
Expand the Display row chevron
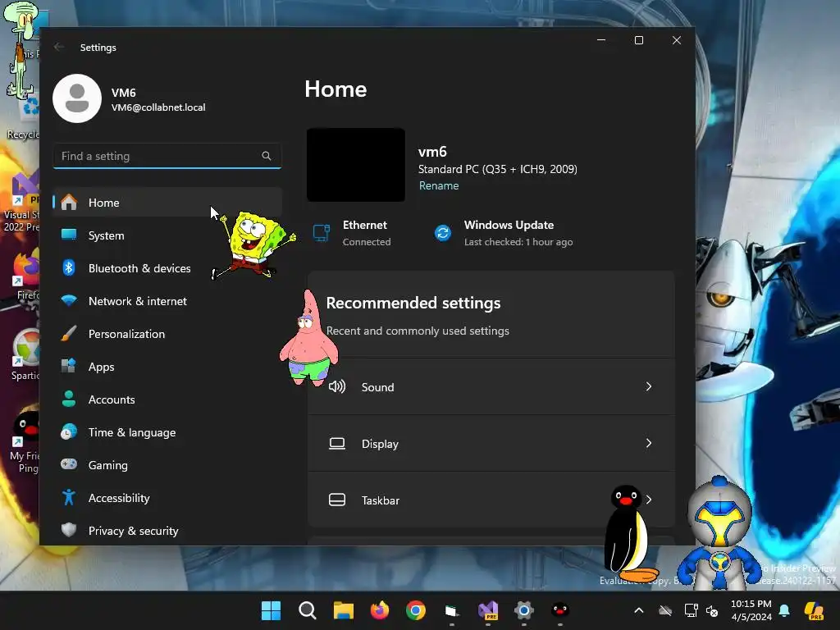click(x=649, y=443)
